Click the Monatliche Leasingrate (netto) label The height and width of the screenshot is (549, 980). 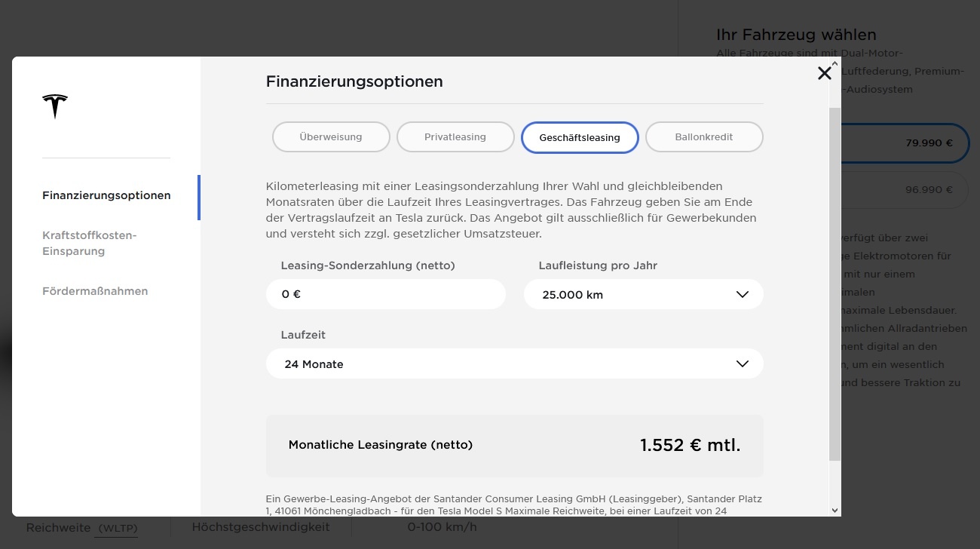coord(381,445)
